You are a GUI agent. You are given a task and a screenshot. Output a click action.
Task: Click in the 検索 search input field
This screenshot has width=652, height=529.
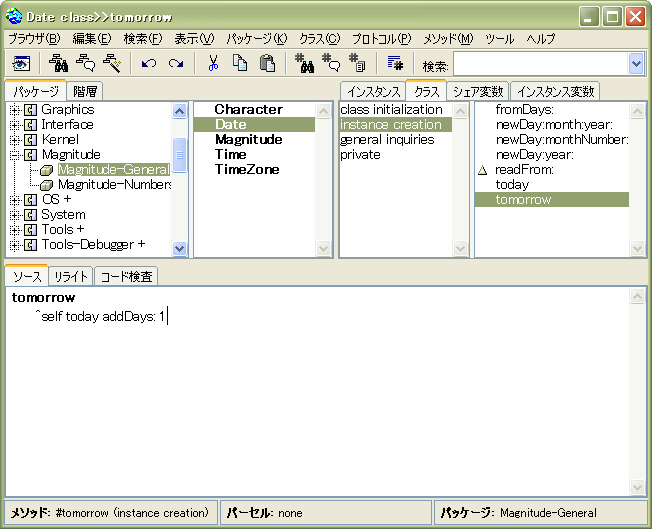coord(539,64)
